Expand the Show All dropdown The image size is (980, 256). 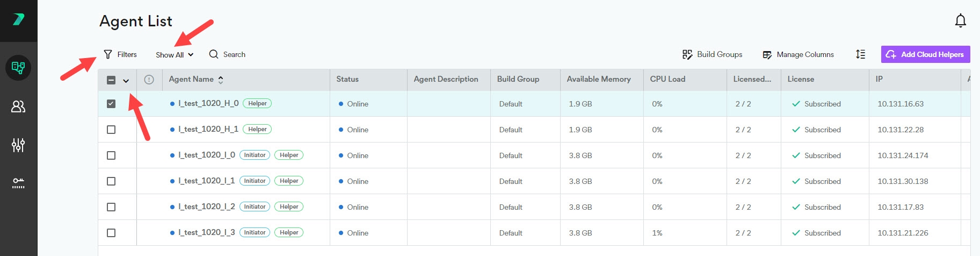174,55
